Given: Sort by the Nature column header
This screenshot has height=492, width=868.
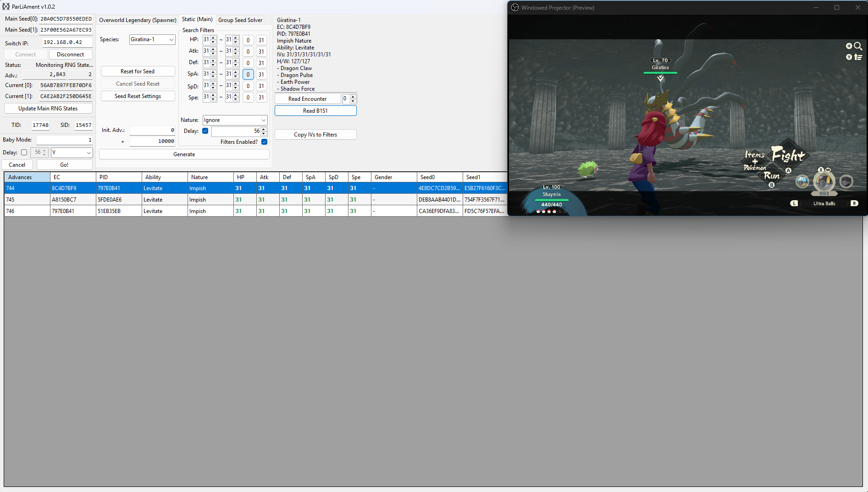Looking at the screenshot, I should click(x=210, y=177).
